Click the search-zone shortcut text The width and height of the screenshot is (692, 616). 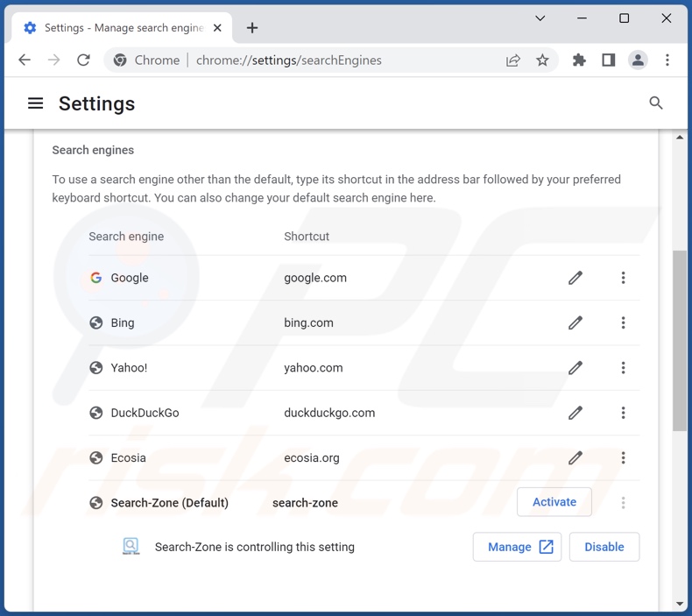click(x=305, y=502)
